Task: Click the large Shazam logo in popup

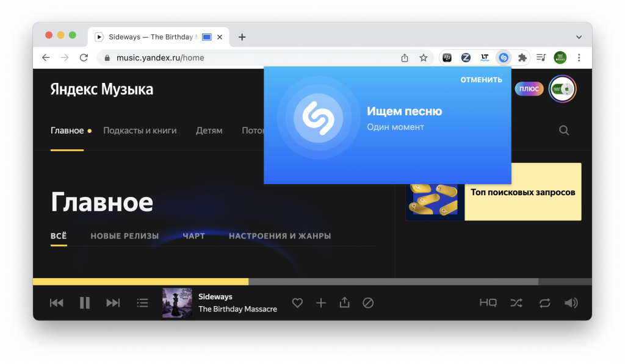Action: (x=318, y=118)
